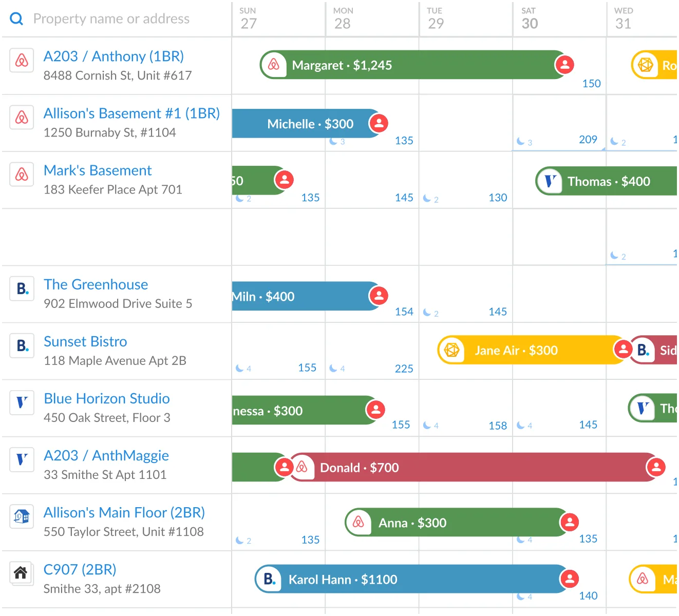Open A203 / AnthMaggie property link
Image resolution: width=679 pixels, height=616 pixels.
point(106,455)
